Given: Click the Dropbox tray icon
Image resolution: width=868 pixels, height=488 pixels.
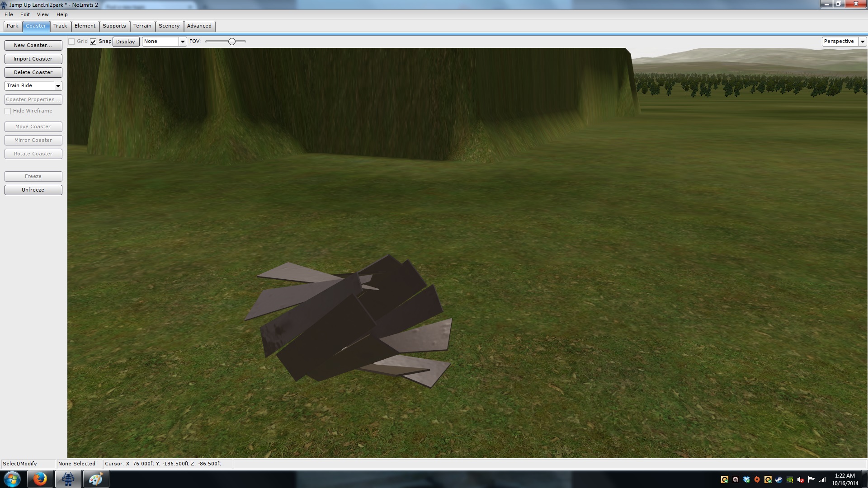Looking at the screenshot, I should click(x=746, y=479).
